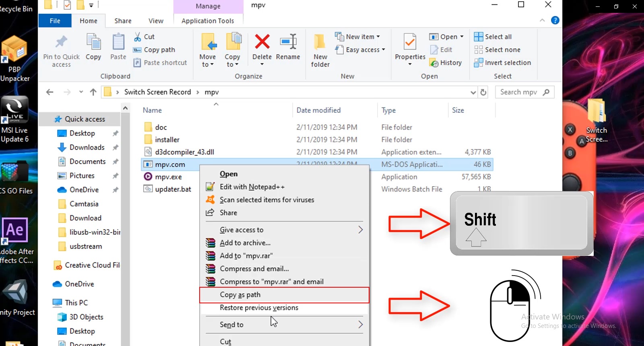This screenshot has width=644, height=346.
Task: Open the Adobe After Effects desktop icon
Action: [16, 241]
